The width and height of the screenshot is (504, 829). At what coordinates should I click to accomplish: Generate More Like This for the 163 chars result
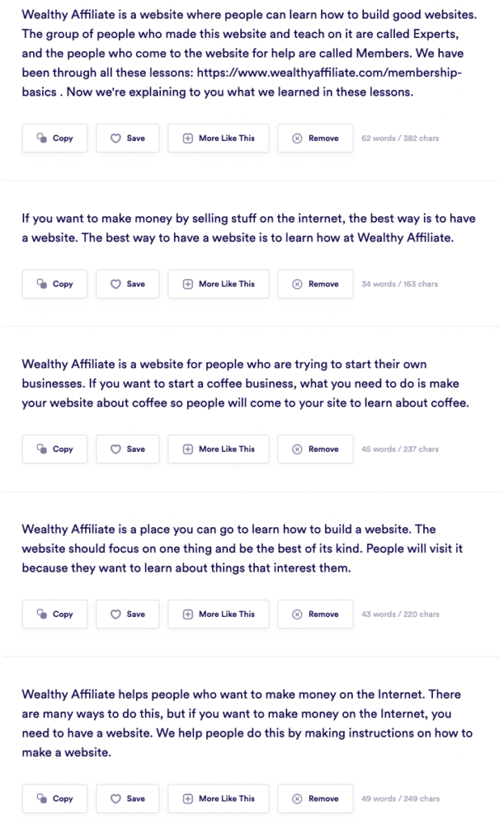(x=218, y=284)
